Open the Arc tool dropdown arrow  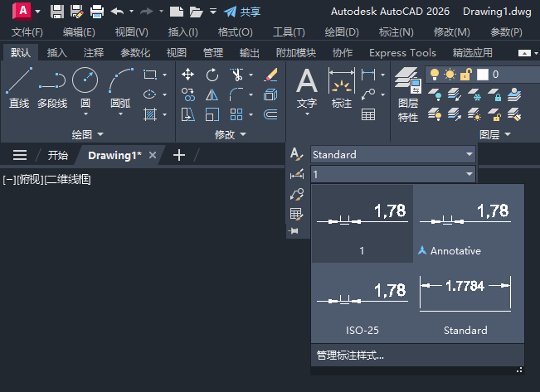pos(120,114)
